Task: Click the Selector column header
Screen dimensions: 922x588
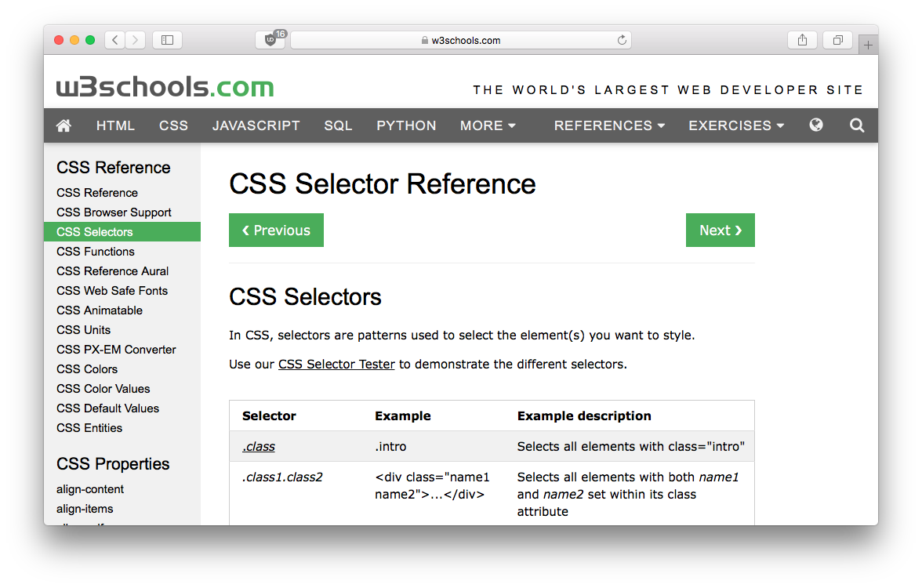Action: (269, 416)
